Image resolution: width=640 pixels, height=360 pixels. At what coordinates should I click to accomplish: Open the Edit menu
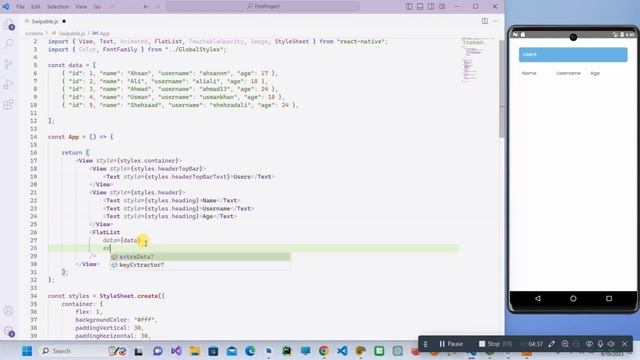coord(36,7)
